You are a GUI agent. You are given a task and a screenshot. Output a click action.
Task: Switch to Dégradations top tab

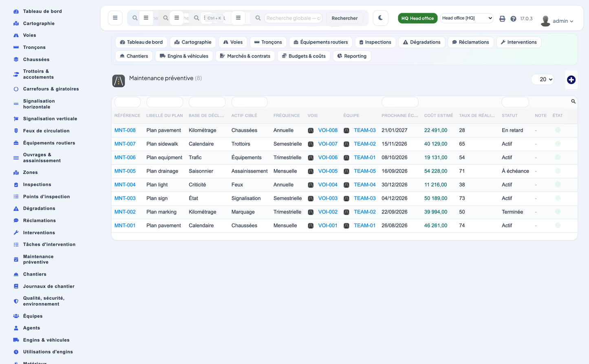[421, 42]
